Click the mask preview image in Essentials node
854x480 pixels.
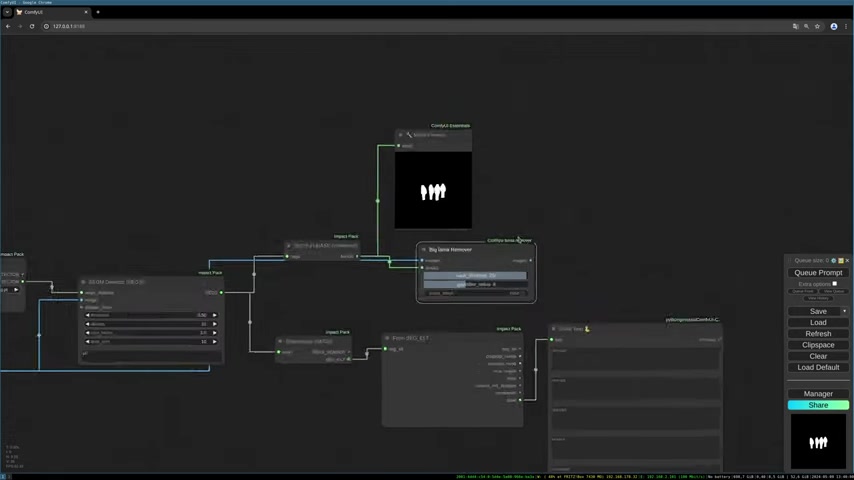pyautogui.click(x=433, y=190)
